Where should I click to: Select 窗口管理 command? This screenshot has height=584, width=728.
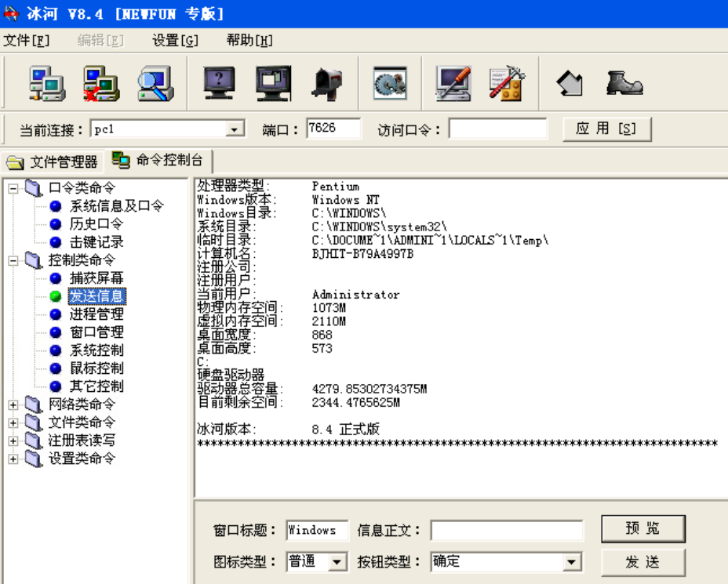(96, 332)
